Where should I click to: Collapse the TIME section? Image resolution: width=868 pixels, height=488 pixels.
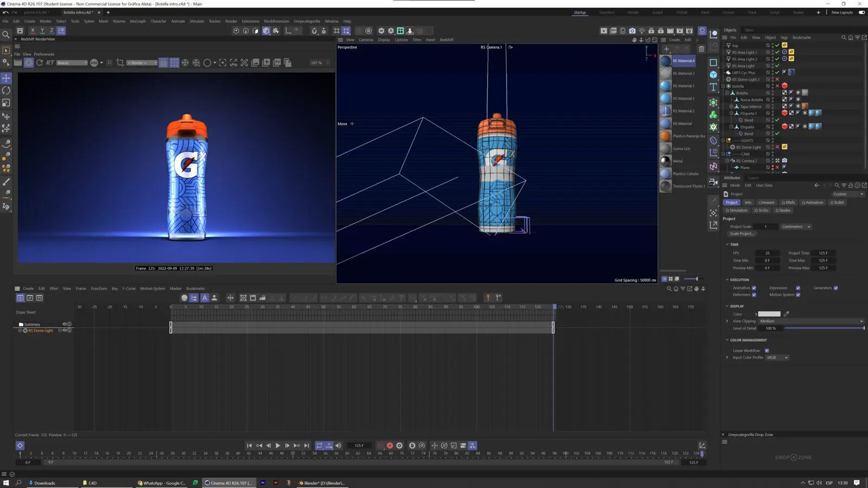pos(727,245)
